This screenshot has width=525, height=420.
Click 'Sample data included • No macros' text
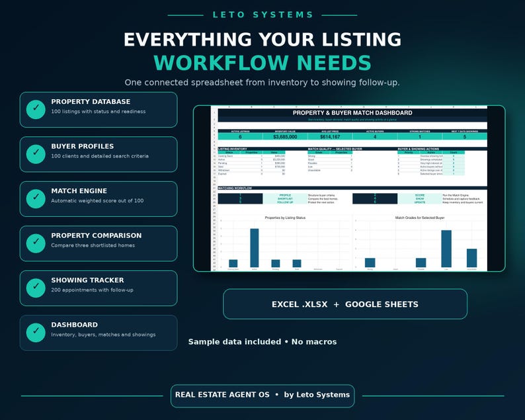click(262, 342)
